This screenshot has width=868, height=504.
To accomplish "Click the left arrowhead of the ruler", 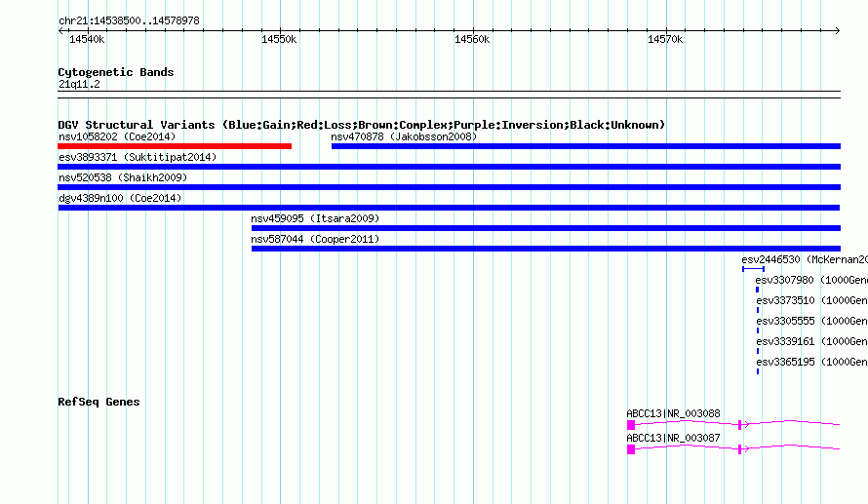I will pyautogui.click(x=60, y=30).
